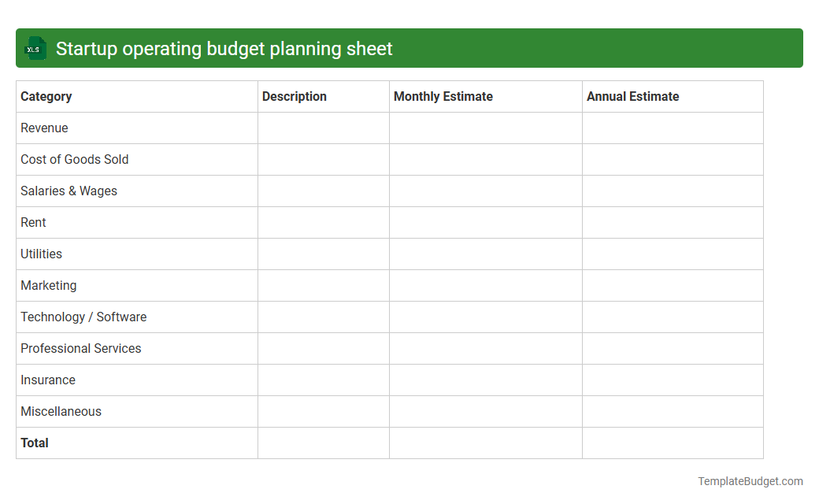The image size is (819, 504).
Task: Select the Professional Services cell
Action: click(80, 348)
